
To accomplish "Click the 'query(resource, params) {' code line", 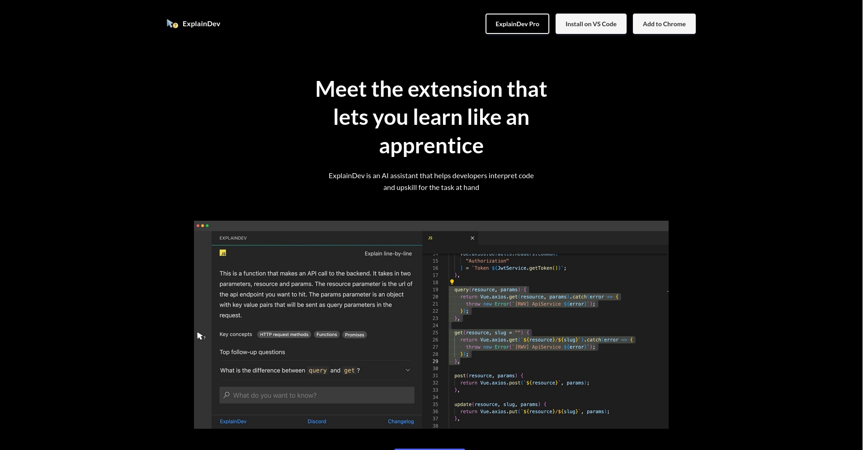I will (491, 289).
